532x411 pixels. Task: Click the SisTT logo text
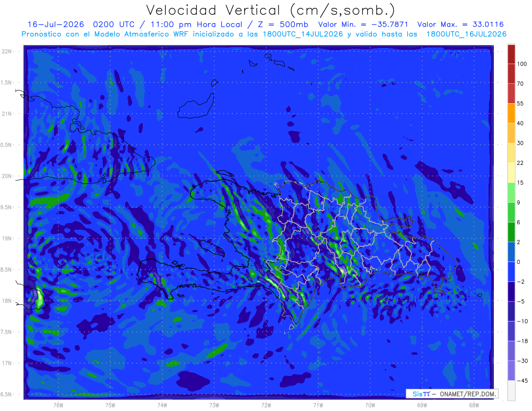[421, 394]
